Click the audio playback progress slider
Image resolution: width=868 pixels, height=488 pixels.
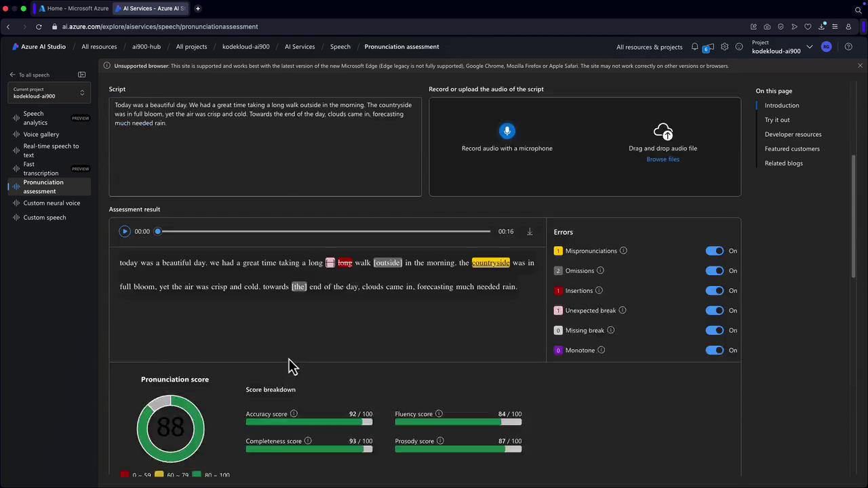pyautogui.click(x=324, y=232)
